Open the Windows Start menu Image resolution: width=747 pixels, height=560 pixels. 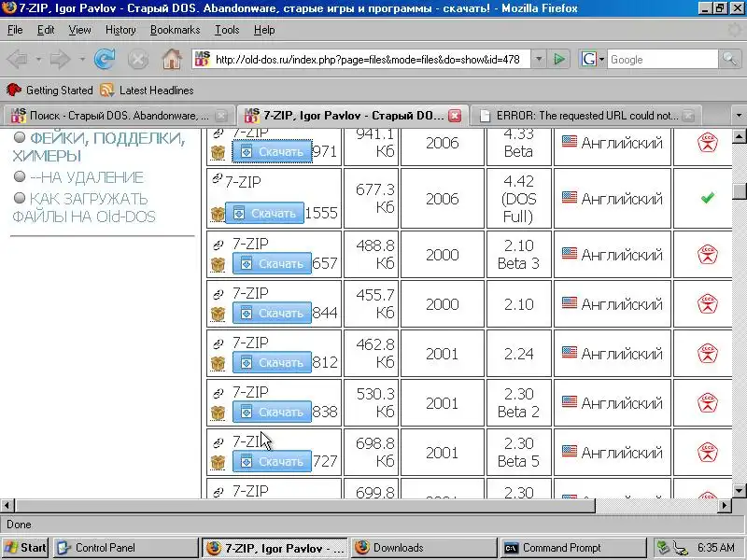pyautogui.click(x=26, y=548)
